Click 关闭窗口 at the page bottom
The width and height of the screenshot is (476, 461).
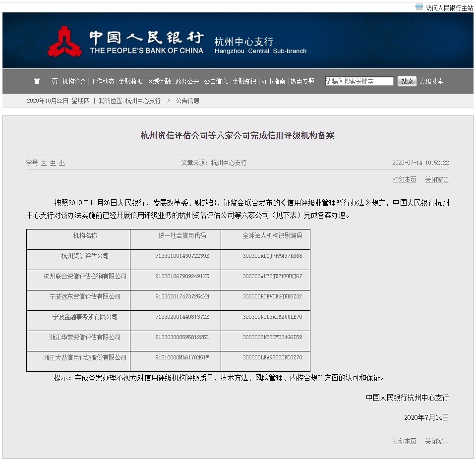coord(437,441)
